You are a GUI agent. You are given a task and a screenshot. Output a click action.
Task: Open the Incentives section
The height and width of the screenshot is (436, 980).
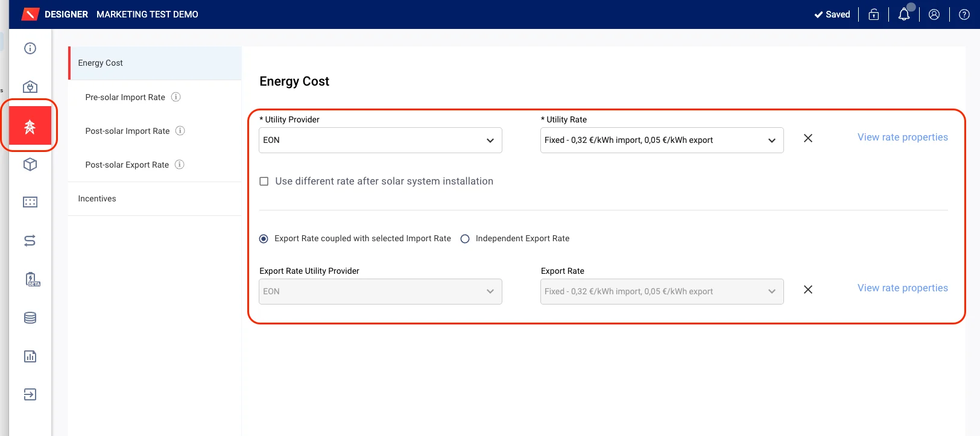pyautogui.click(x=155, y=199)
